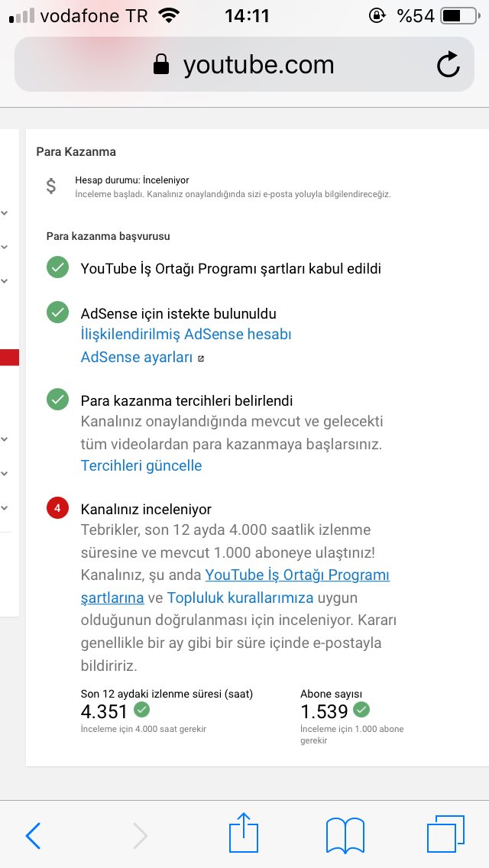Tap the Wi-Fi icon in status bar
The width and height of the screenshot is (489, 868).
pyautogui.click(x=169, y=15)
